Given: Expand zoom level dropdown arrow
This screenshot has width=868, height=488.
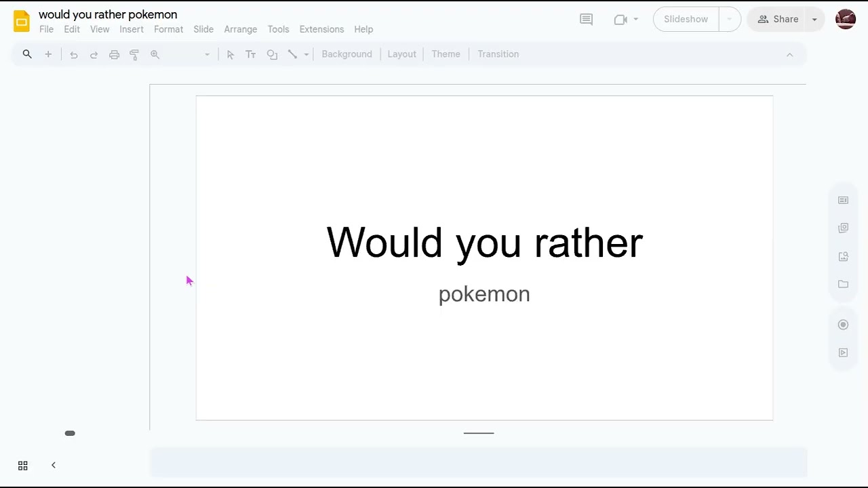Looking at the screenshot, I should pyautogui.click(x=207, y=54).
